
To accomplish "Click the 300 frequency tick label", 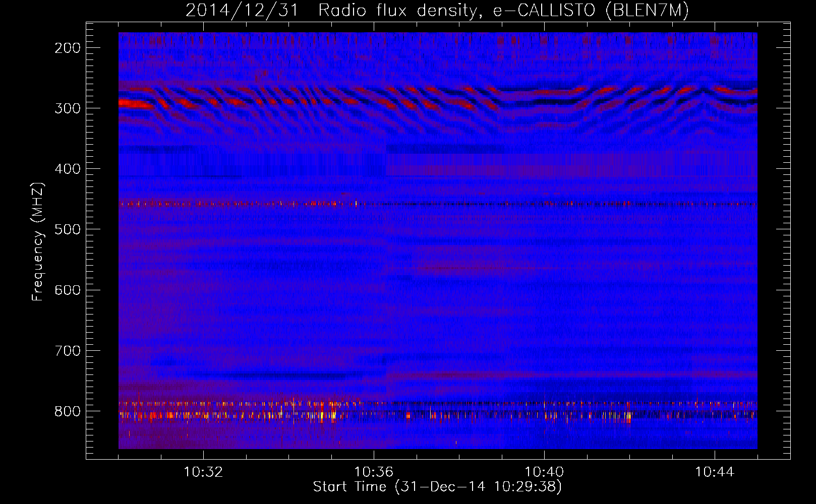I will coord(68,108).
